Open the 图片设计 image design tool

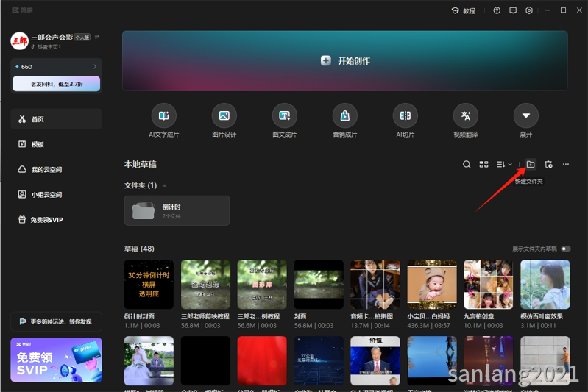224,115
